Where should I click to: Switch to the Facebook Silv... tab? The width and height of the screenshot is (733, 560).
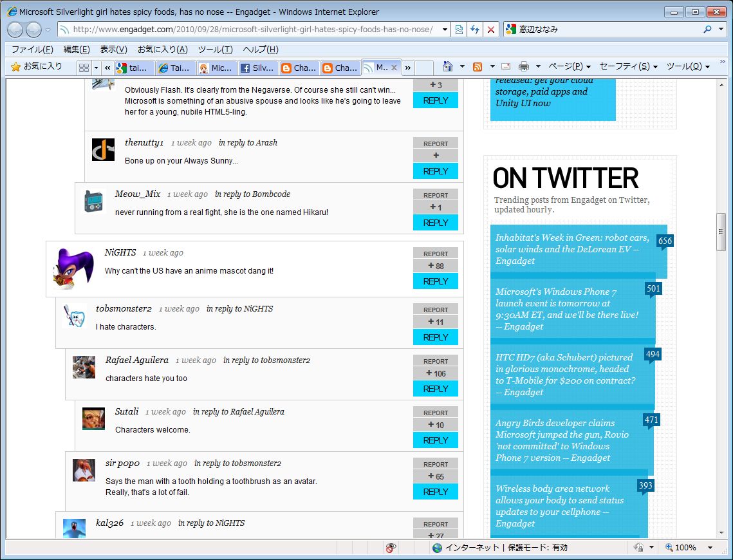(257, 68)
